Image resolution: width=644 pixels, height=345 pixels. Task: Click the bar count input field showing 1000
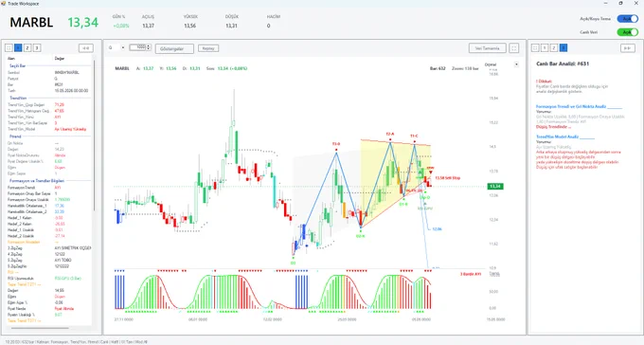coord(138,47)
